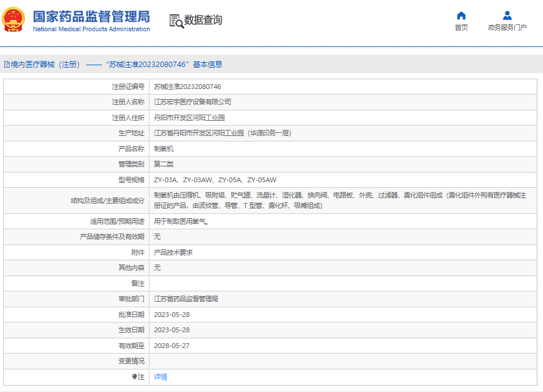Click the expiry date 2028-05-27
The width and height of the screenshot is (543, 392).
pos(171,345)
